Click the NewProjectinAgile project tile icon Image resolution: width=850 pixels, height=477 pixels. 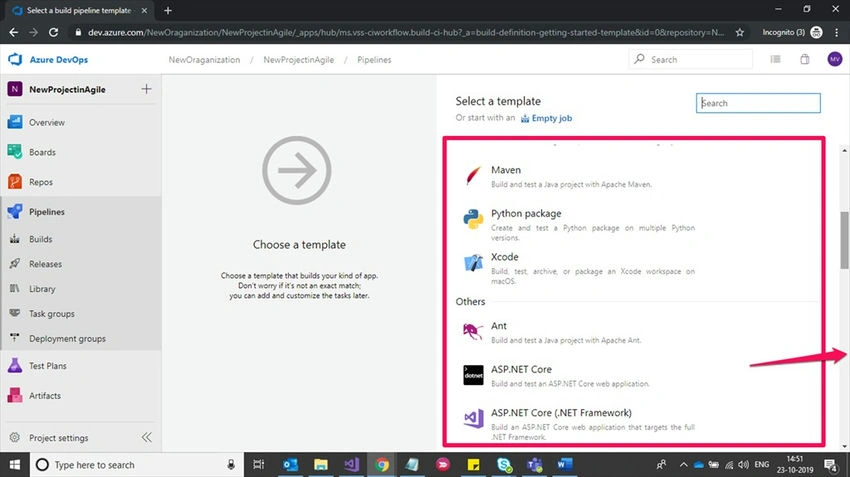15,89
